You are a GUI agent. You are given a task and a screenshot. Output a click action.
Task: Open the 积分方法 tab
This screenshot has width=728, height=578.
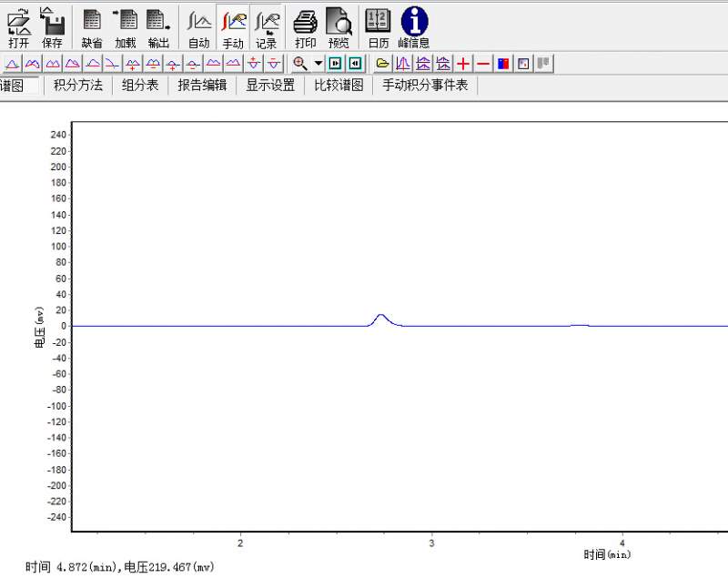click(x=78, y=86)
